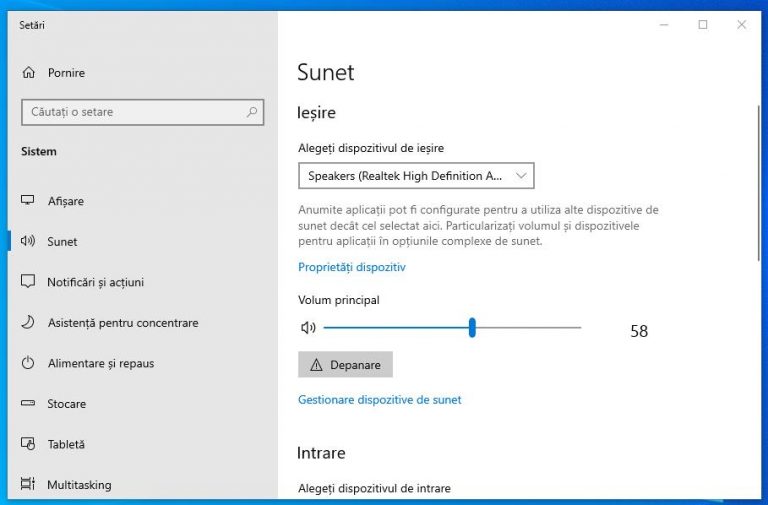768x505 pixels.
Task: Go to Stocare settings section
Action: point(66,404)
